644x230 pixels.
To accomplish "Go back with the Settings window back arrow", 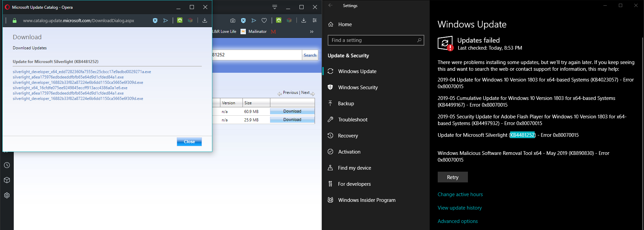I will pyautogui.click(x=330, y=5).
